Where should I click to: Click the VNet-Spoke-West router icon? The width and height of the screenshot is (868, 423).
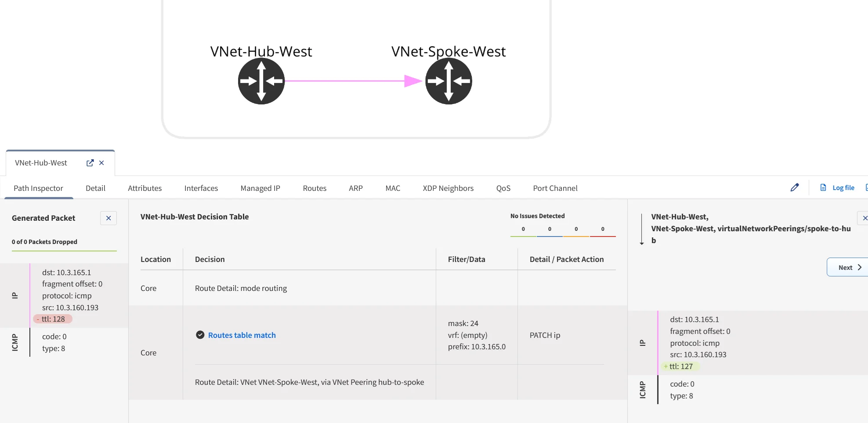(448, 81)
